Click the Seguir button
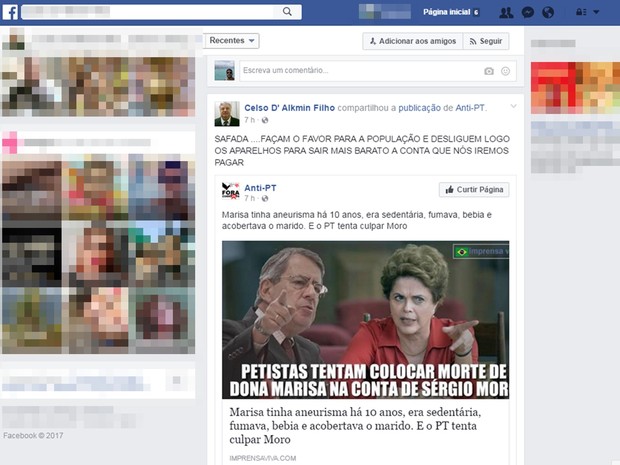 pos(486,41)
